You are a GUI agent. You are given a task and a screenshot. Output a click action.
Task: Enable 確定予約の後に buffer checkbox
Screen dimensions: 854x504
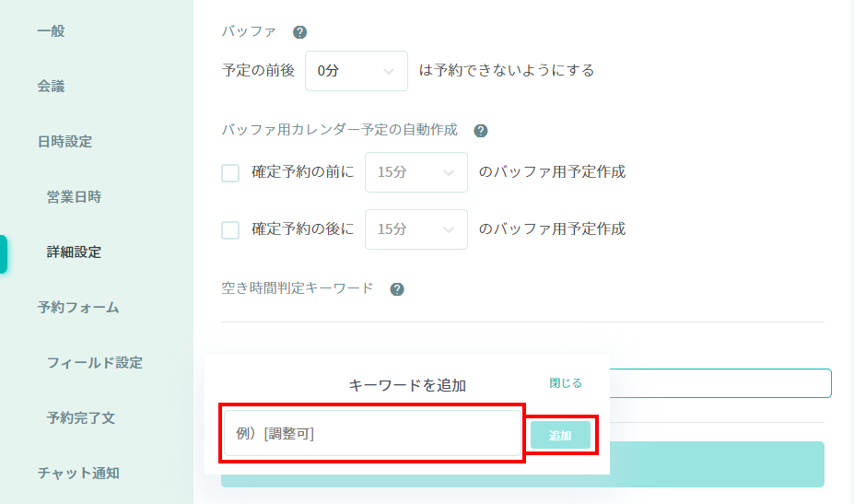tap(230, 230)
